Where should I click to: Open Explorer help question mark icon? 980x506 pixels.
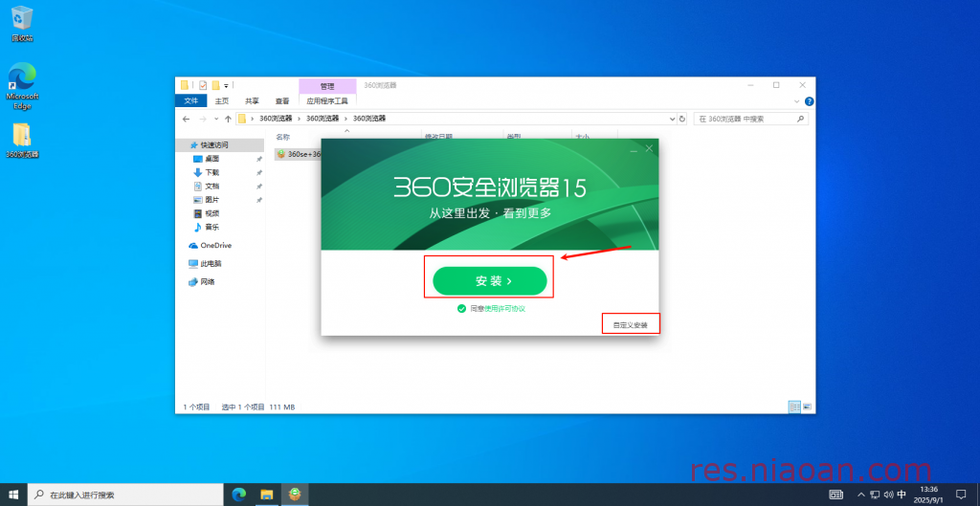pyautogui.click(x=809, y=101)
